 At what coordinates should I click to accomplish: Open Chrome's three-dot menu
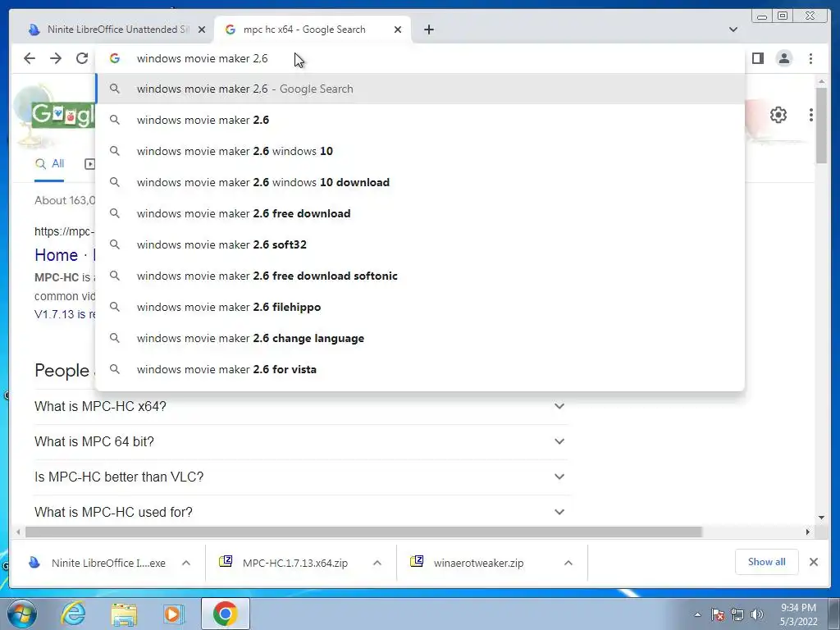[810, 58]
